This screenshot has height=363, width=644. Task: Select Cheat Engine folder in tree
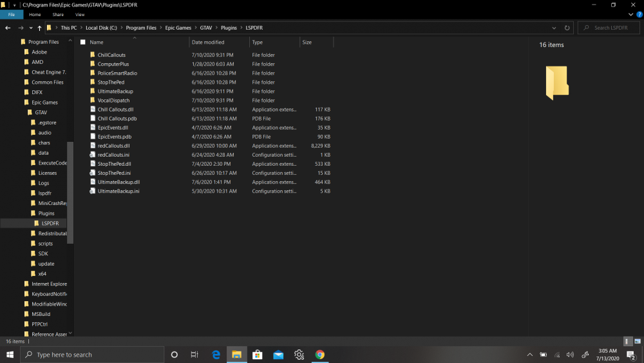[48, 72]
